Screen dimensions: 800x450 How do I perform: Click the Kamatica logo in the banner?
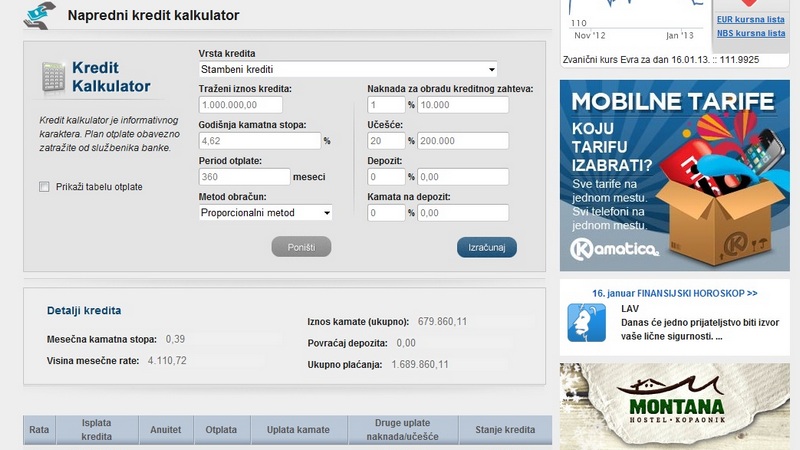click(614, 249)
